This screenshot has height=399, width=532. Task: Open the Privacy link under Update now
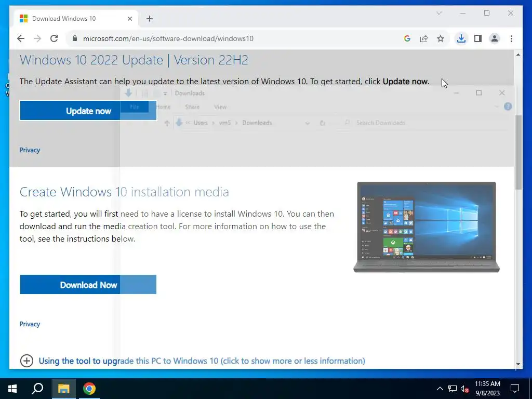click(30, 150)
